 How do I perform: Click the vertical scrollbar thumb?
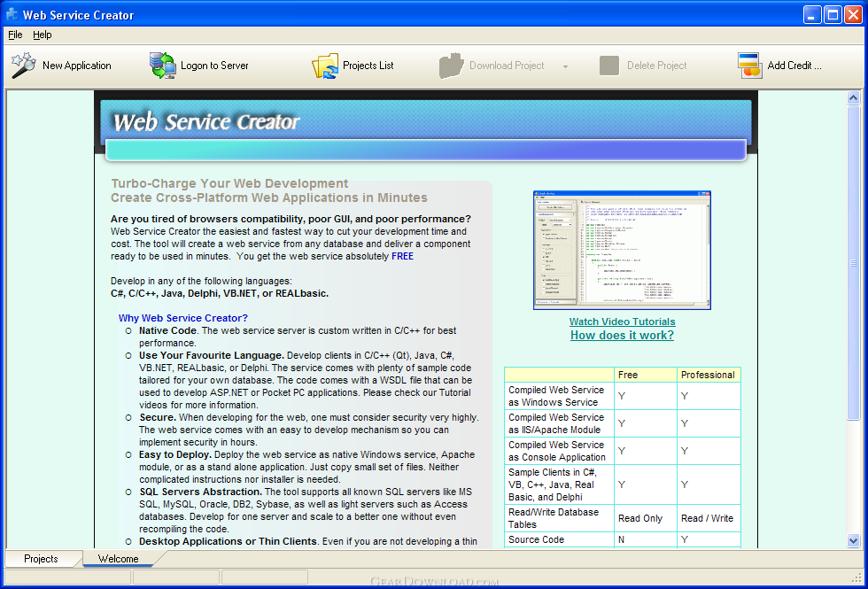853,264
